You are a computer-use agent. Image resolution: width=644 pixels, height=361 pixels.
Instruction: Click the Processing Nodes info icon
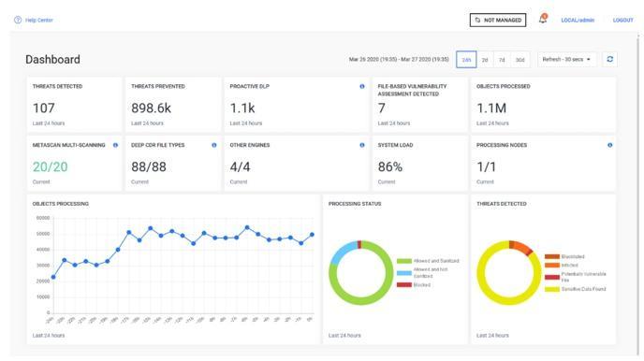point(610,145)
